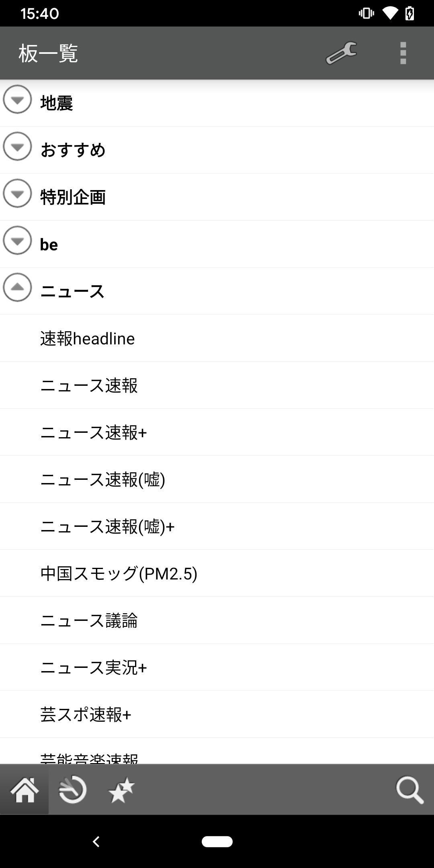Tap the home icon in bottom bar
Image resolution: width=434 pixels, height=868 pixels.
point(25,790)
